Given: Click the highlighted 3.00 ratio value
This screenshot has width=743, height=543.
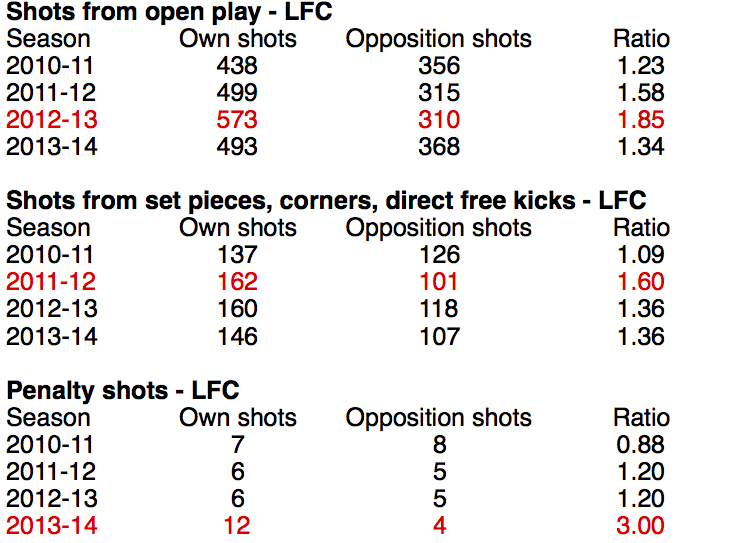Looking at the screenshot, I should 641,525.
